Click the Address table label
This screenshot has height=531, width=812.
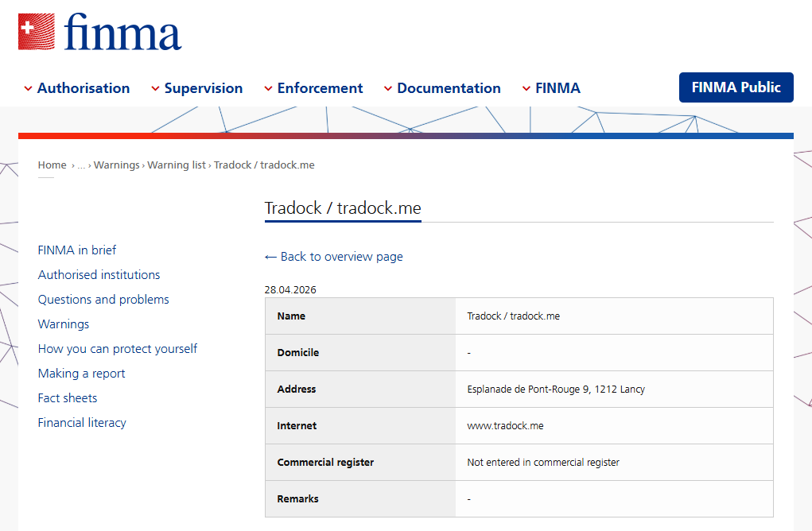(x=296, y=390)
